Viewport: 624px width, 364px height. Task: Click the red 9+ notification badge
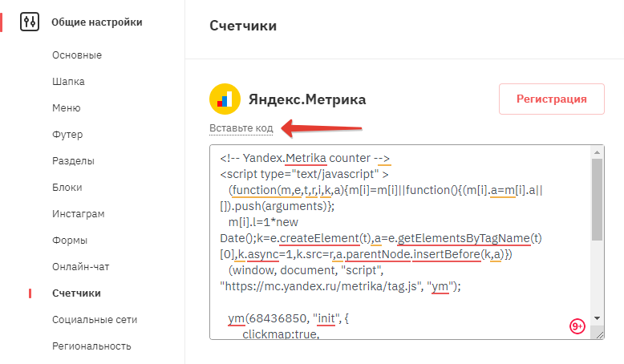pyautogui.click(x=577, y=326)
